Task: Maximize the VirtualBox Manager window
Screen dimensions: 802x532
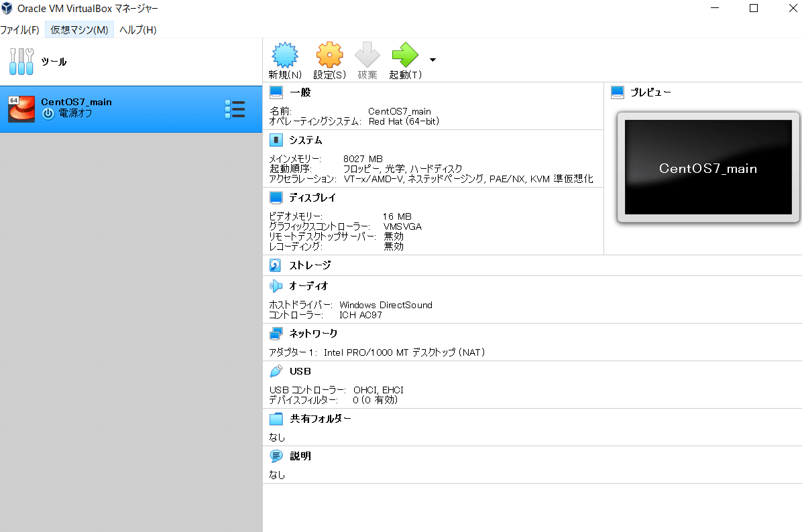Action: click(x=754, y=8)
